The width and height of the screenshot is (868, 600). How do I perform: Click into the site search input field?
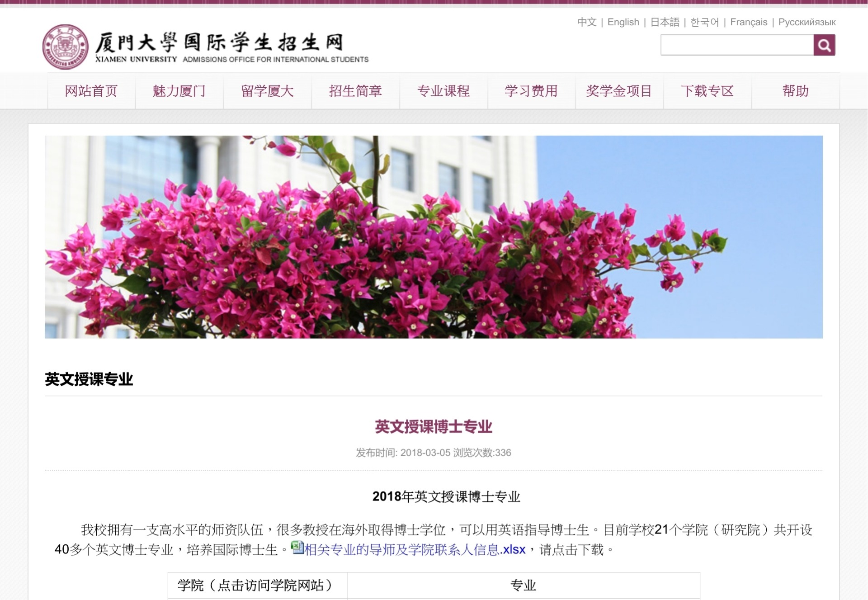(x=737, y=45)
